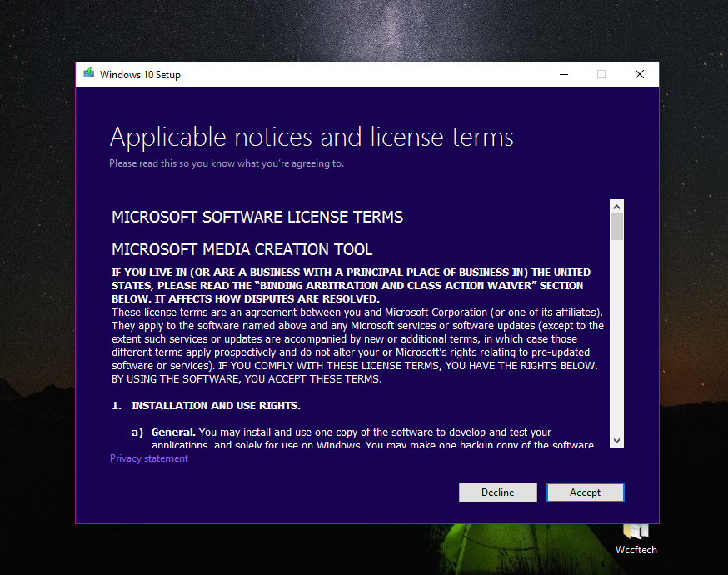
Task: Click the "INSTALLATION AND USE RIGHTS" section heading
Action: click(x=215, y=406)
